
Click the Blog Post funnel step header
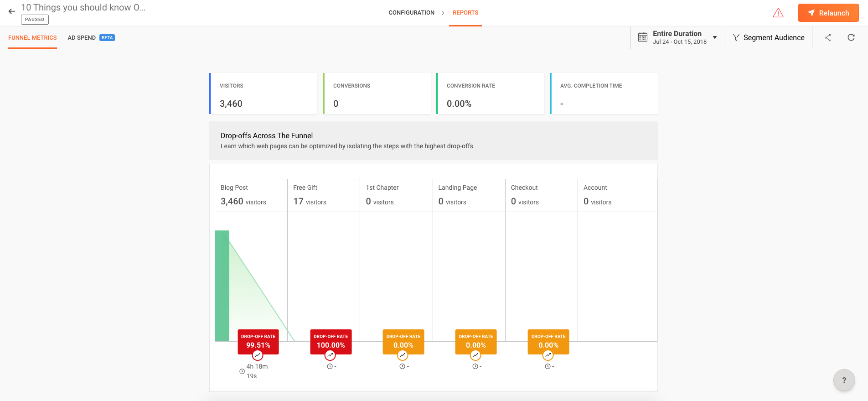pos(251,195)
